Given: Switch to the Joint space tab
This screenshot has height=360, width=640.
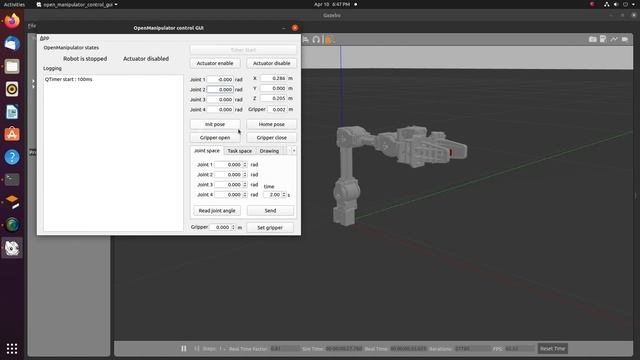Looking at the screenshot, I should (x=207, y=151).
